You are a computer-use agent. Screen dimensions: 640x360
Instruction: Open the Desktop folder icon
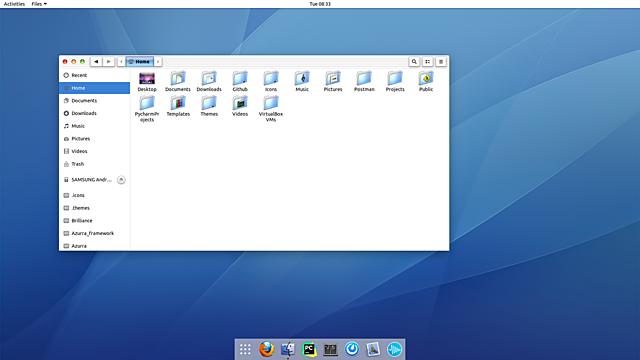(147, 82)
